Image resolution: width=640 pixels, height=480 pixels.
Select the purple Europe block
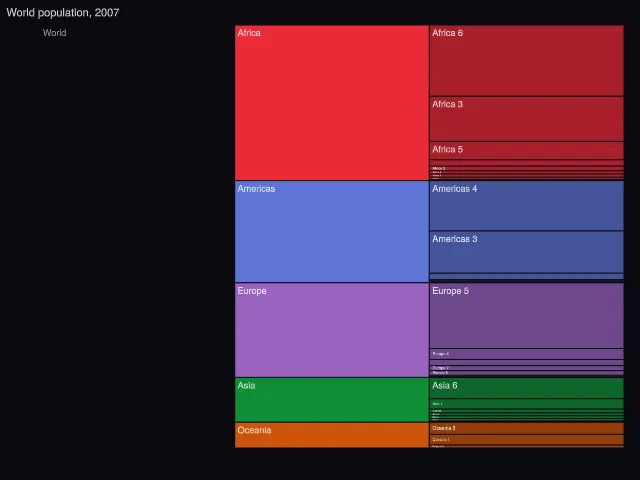(x=332, y=330)
